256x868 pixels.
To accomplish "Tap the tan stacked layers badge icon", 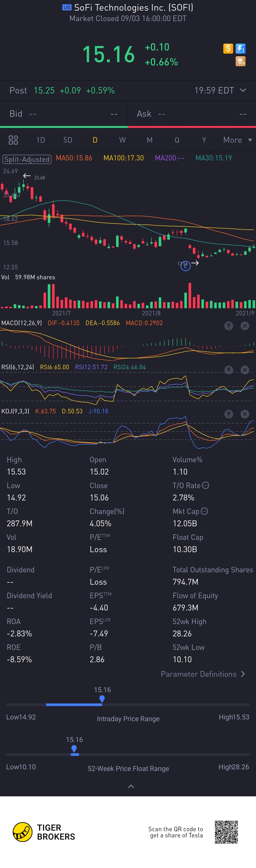I will click(241, 61).
